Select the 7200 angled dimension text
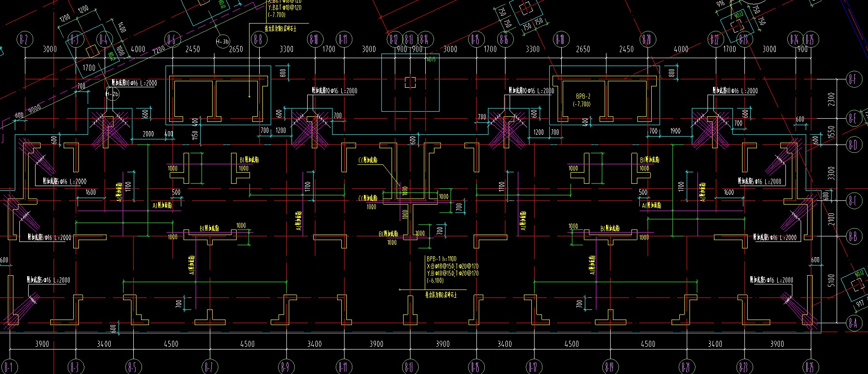This screenshot has width=868, height=374. tap(159, 48)
